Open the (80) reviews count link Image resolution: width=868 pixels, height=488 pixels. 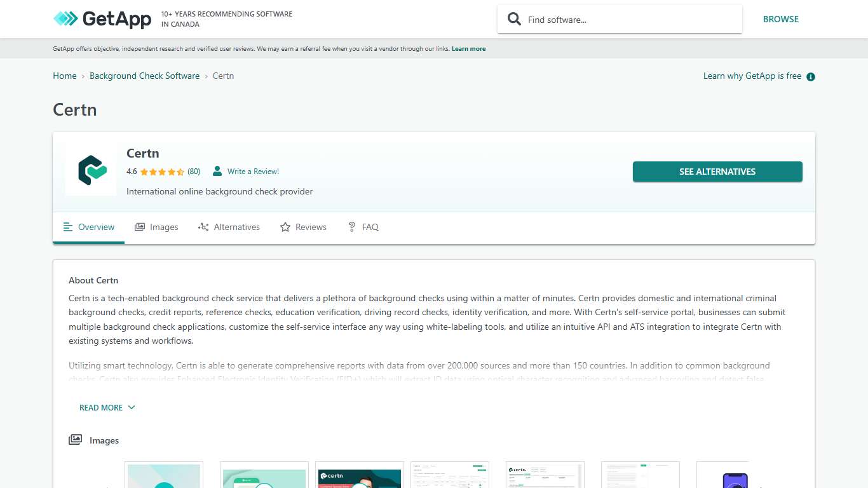click(x=194, y=172)
